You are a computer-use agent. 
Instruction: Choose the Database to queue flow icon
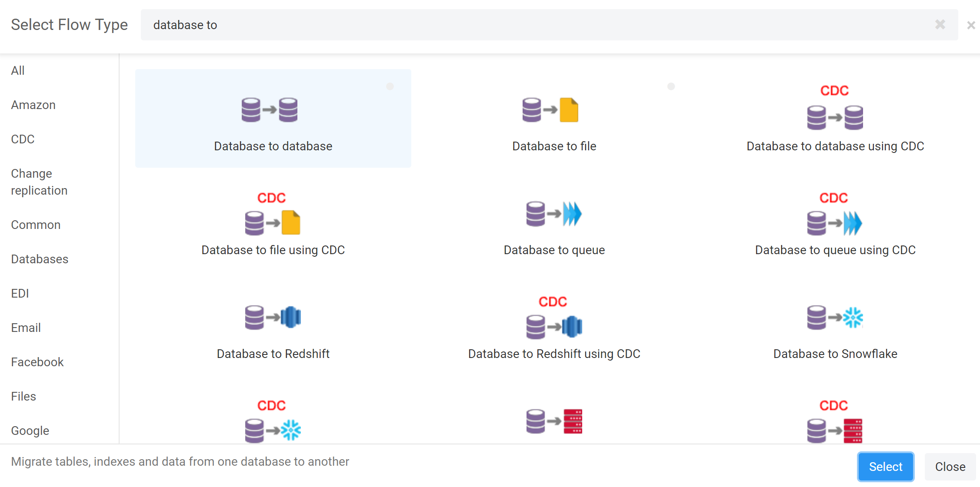(553, 214)
